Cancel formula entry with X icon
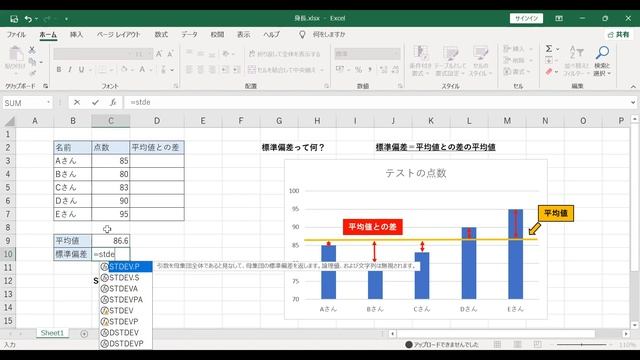Image resolution: width=640 pixels, height=360 pixels. pos(77,102)
